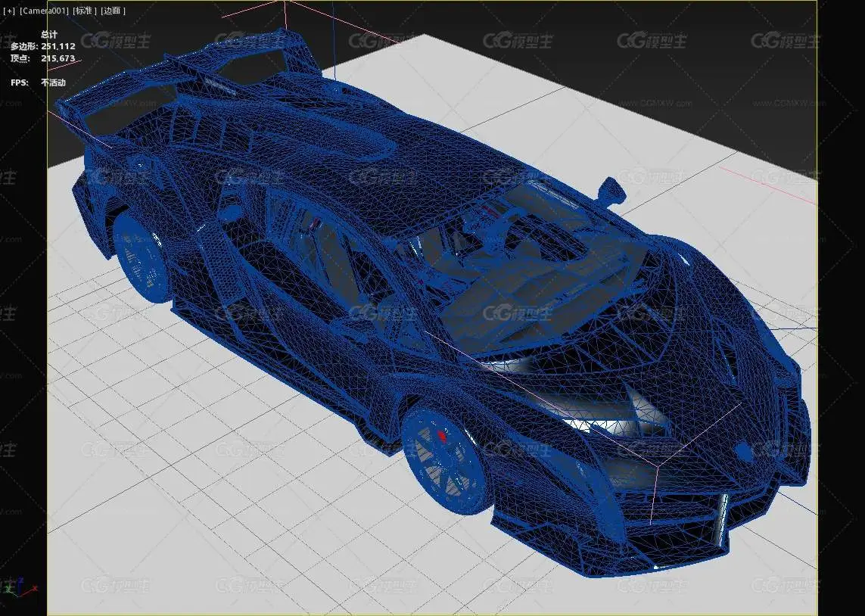
Task: Click the FPS 不活动 statistic
Action: tap(38, 82)
